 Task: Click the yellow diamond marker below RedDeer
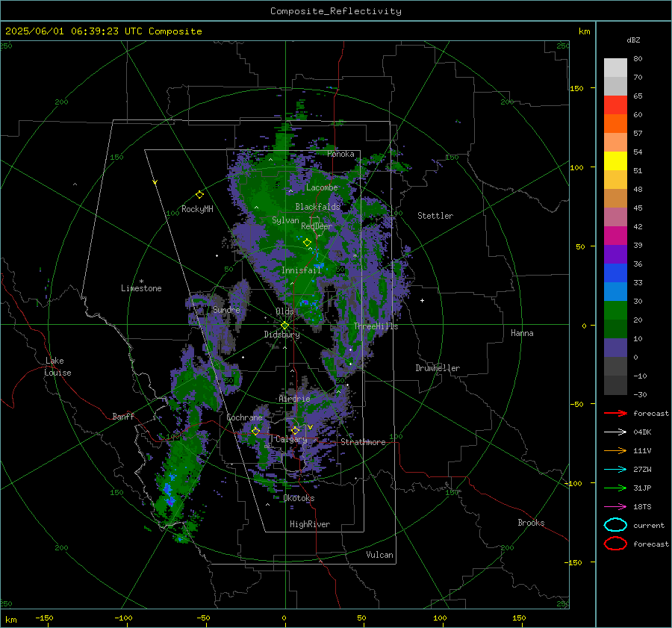pos(307,243)
